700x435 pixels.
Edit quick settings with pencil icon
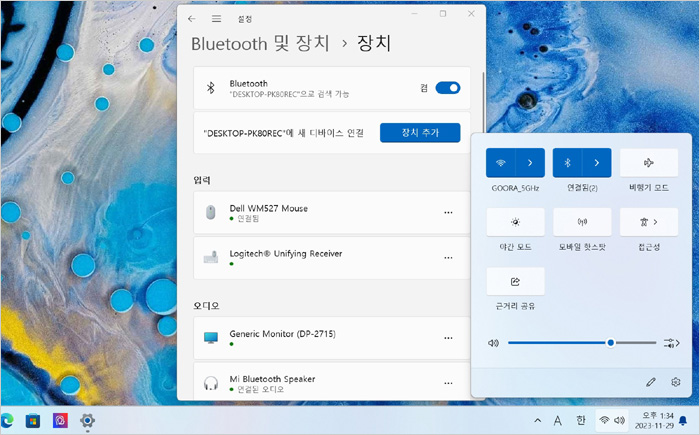pos(651,382)
